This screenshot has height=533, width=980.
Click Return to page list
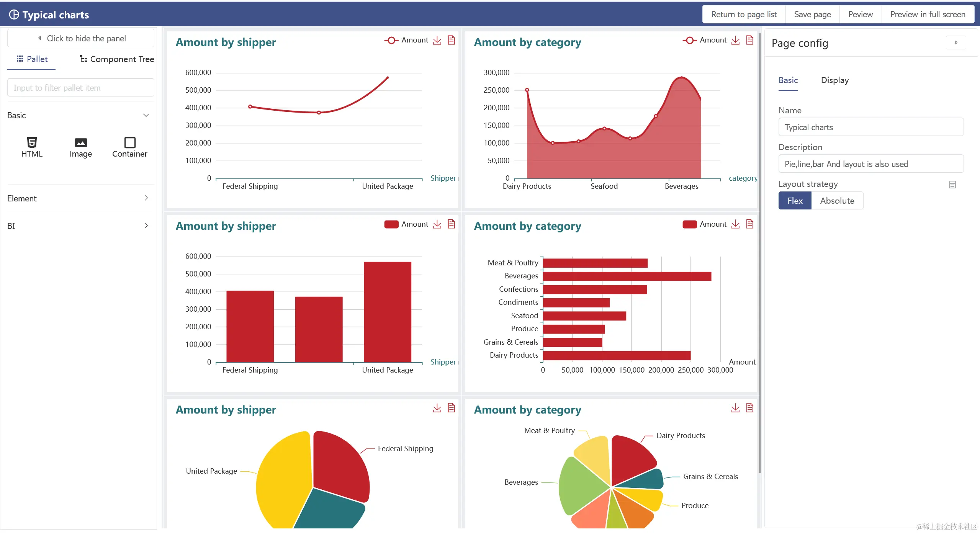coord(743,15)
